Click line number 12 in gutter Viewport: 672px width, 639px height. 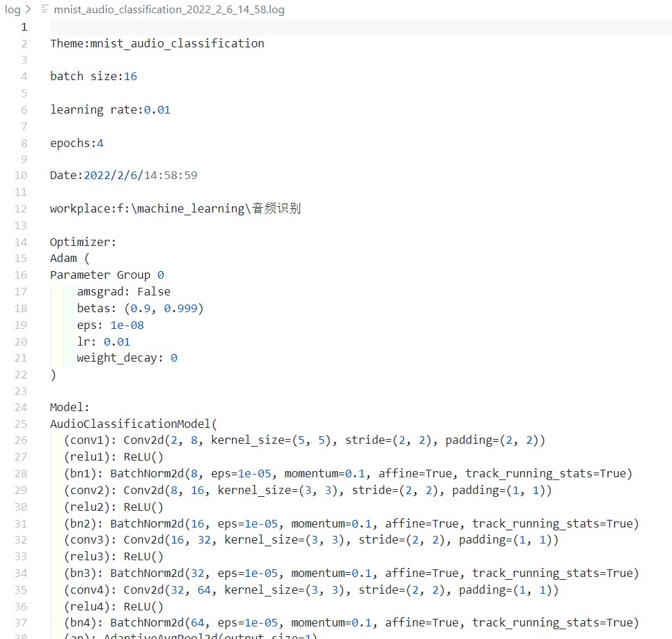tap(21, 209)
